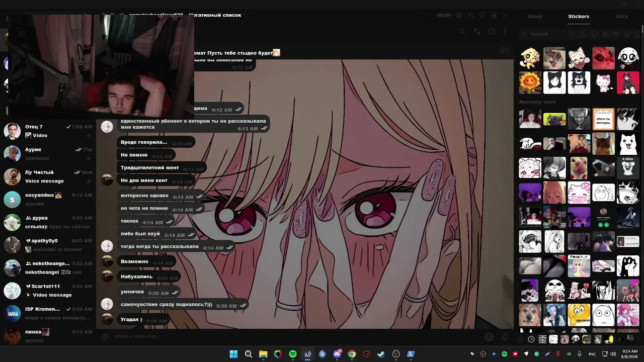The image size is (644, 362).
Task: Launch Google Chrome from taskbar
Action: tap(352, 354)
